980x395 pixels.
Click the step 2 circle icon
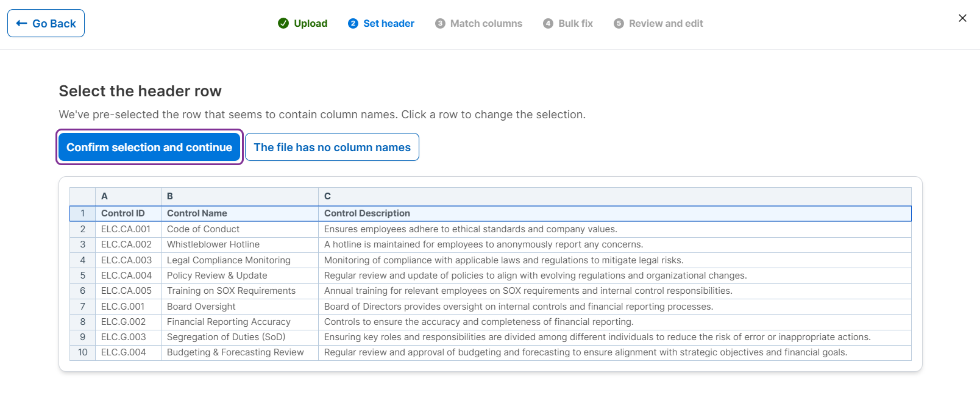click(353, 23)
